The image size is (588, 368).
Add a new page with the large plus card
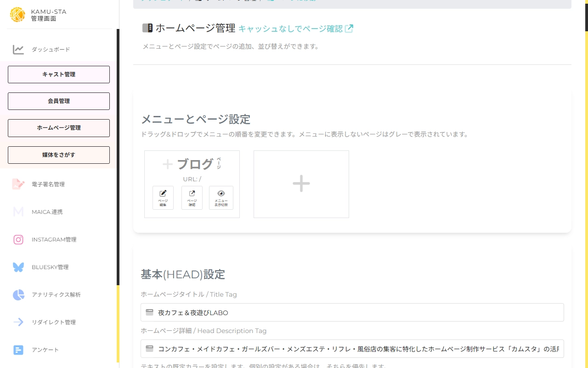click(301, 184)
